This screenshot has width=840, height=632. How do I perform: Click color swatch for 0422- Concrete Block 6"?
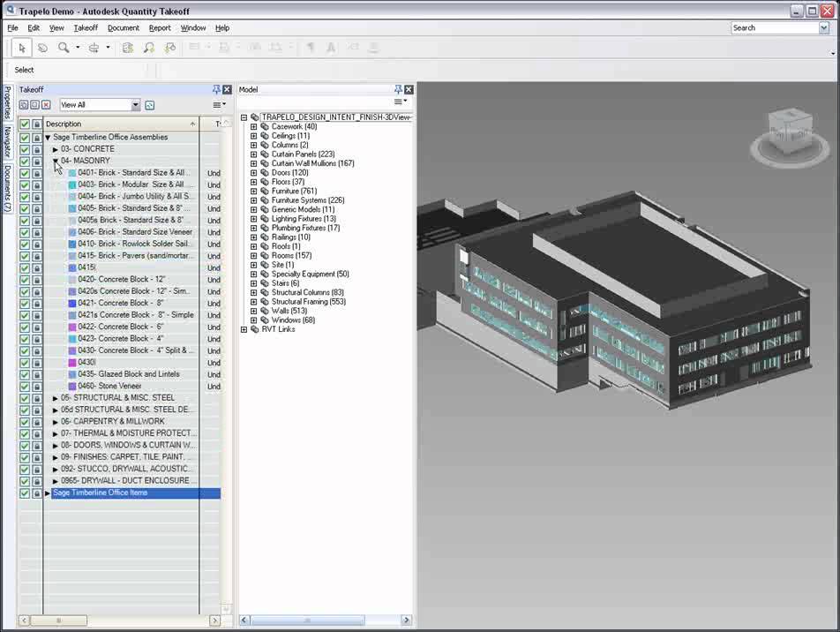pyautogui.click(x=72, y=327)
